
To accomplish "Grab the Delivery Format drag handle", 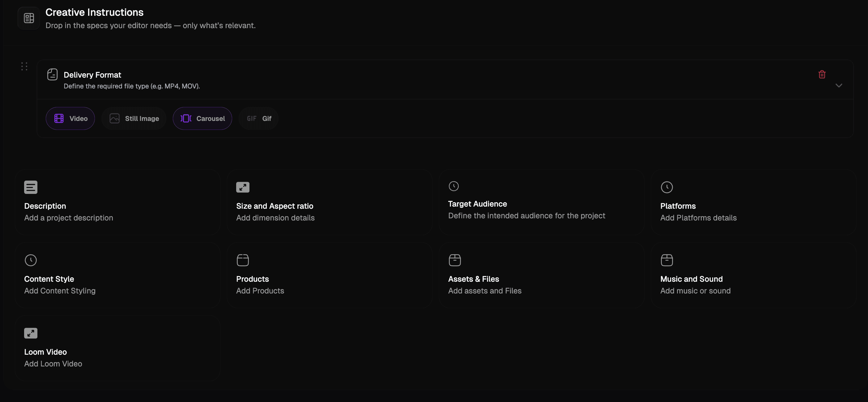I will pyautogui.click(x=24, y=66).
